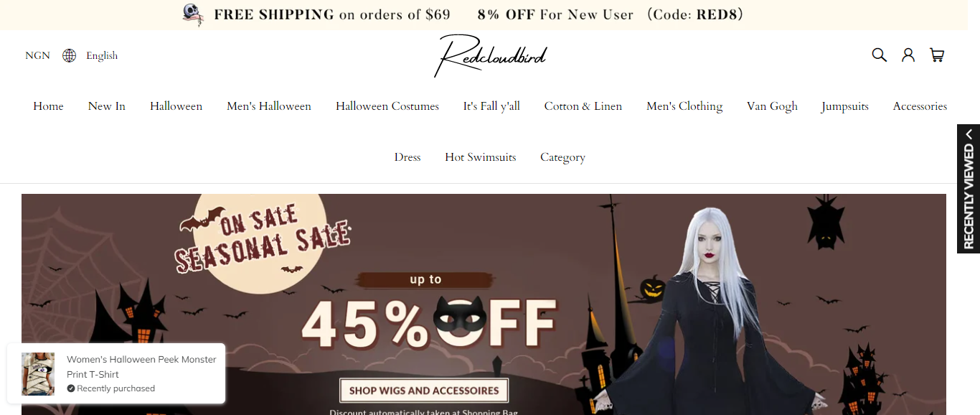This screenshot has height=415, width=980.
Task: Go to the New In page
Action: coord(107,106)
